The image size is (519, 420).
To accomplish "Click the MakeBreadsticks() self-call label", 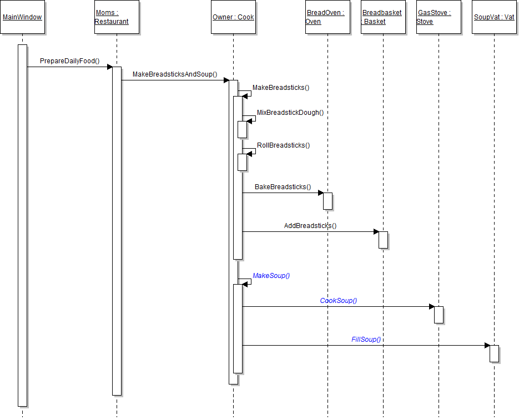I will click(281, 88).
